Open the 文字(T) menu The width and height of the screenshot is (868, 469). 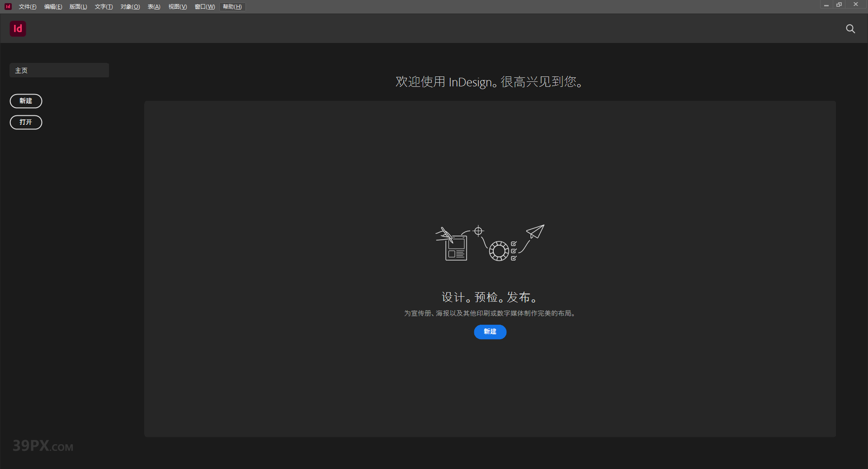tap(104, 7)
